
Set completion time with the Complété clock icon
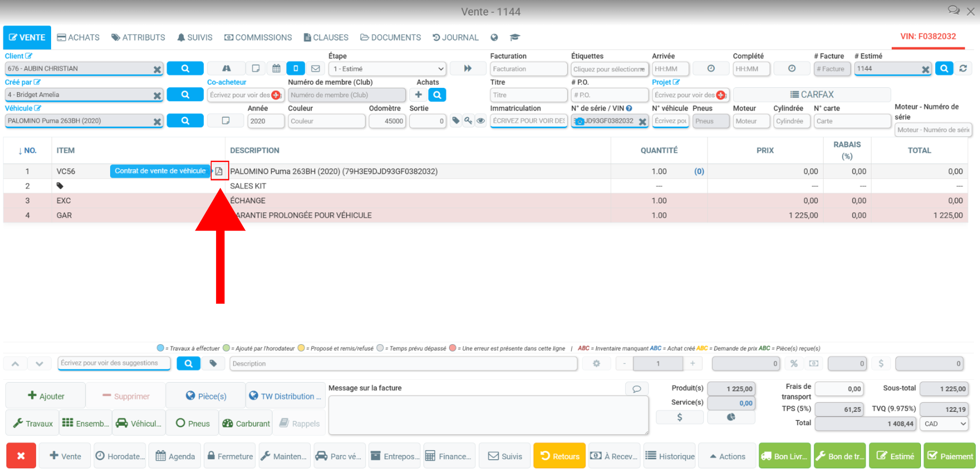click(x=792, y=69)
